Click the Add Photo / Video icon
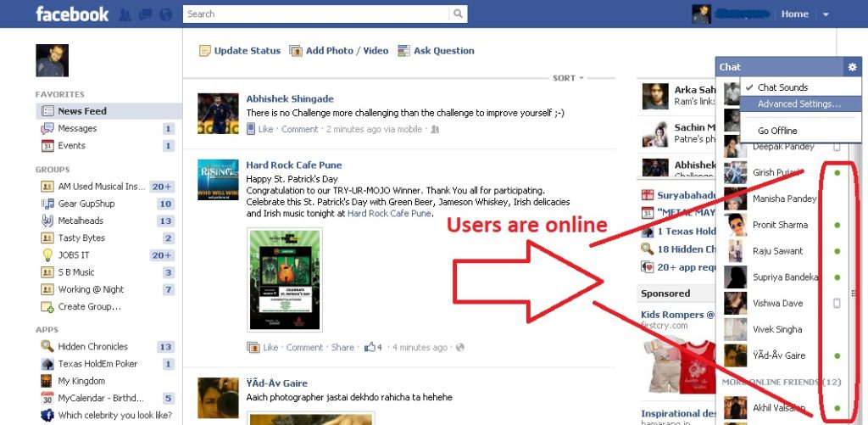This screenshot has height=425, width=868. point(296,51)
